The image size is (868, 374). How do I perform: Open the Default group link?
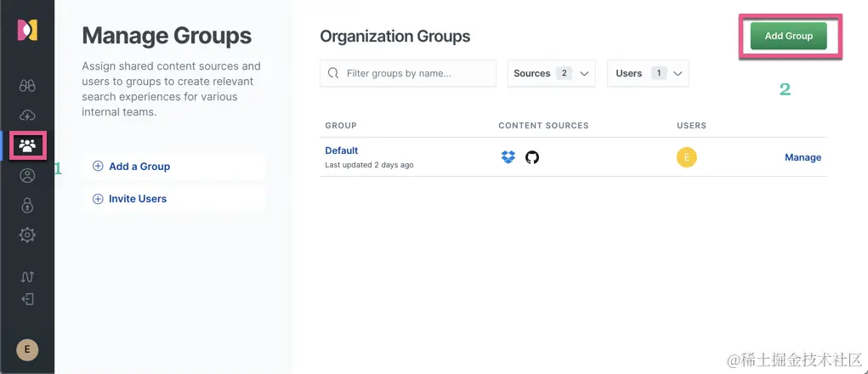point(342,150)
